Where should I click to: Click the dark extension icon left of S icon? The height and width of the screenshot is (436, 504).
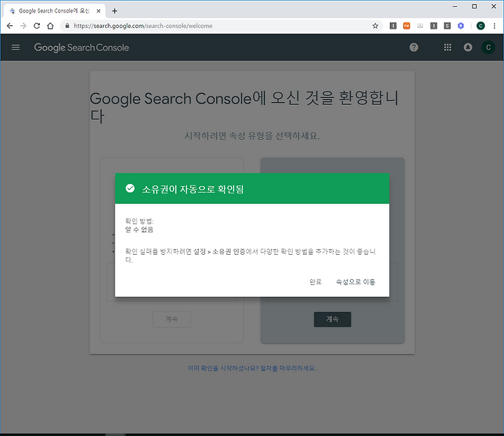point(433,26)
